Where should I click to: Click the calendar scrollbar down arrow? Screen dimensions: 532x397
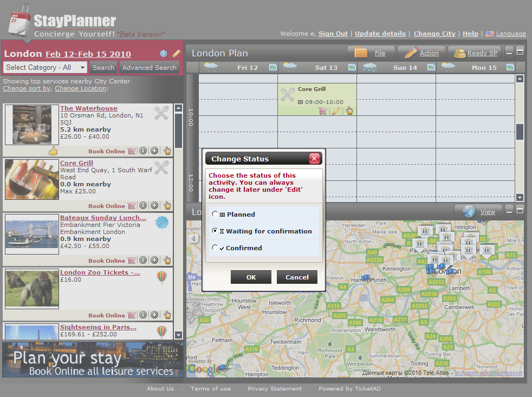pos(520,197)
